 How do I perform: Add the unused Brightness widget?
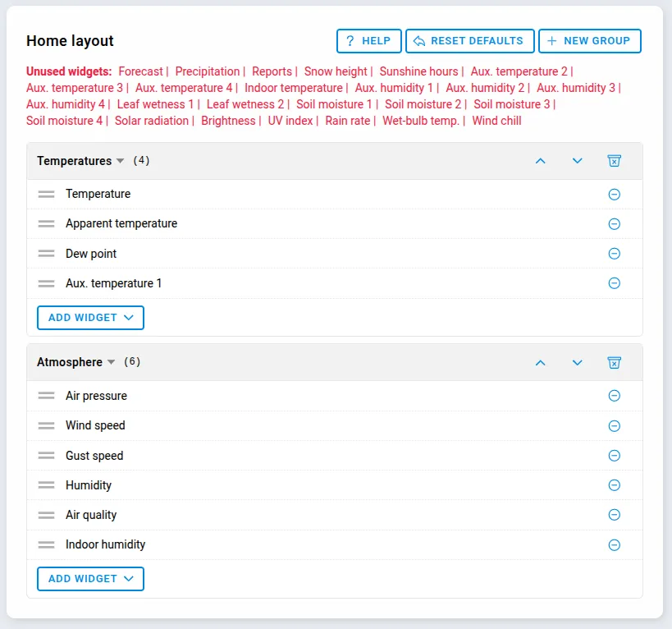[228, 121]
